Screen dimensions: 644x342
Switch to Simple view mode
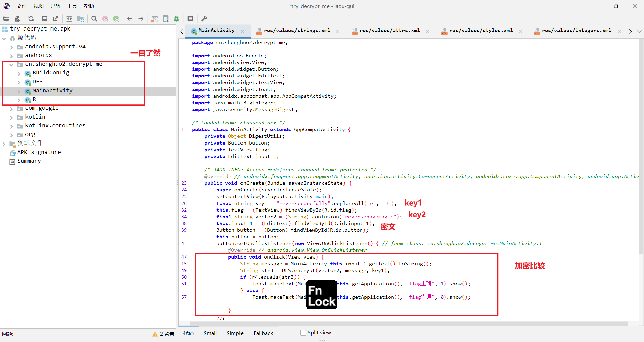[235, 333]
